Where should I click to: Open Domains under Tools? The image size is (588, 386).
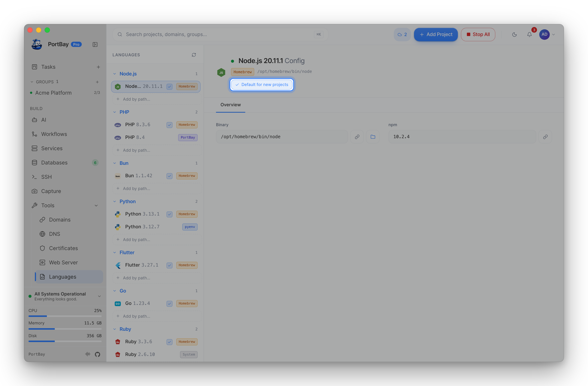(69, 220)
